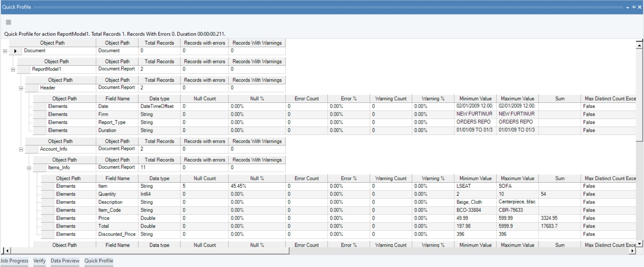Collapse the Items_Info node
This screenshot has height=267, width=644.
[29, 168]
